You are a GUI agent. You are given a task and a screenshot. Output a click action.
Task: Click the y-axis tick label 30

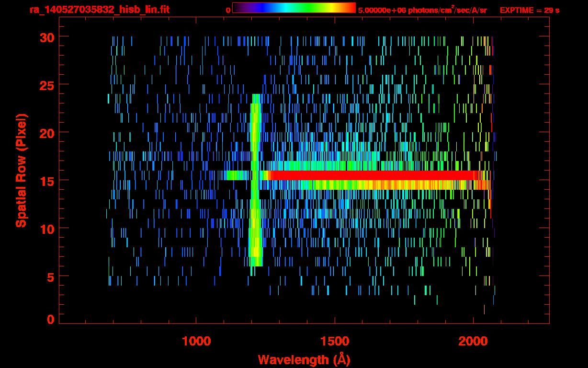click(x=46, y=37)
